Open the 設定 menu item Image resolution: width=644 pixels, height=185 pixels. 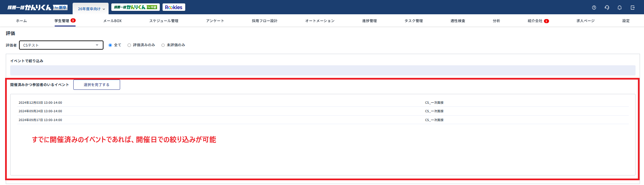pyautogui.click(x=626, y=21)
